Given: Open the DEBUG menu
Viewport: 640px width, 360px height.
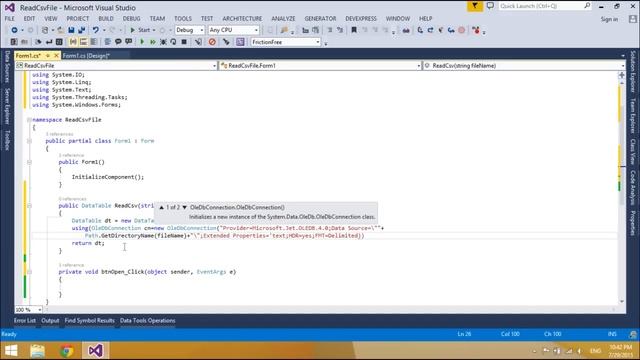Looking at the screenshot, I should pos(131,19).
